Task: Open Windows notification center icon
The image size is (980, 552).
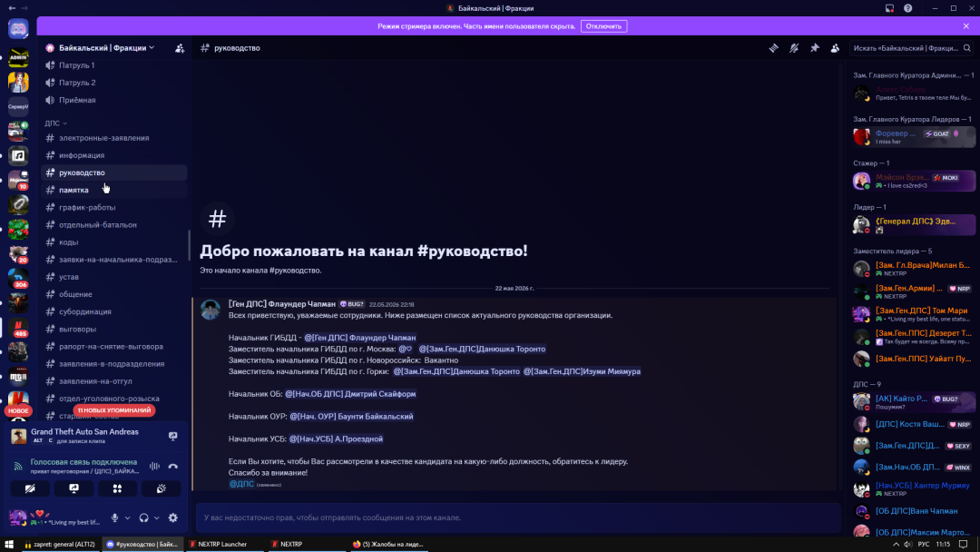Action: pyautogui.click(x=963, y=545)
